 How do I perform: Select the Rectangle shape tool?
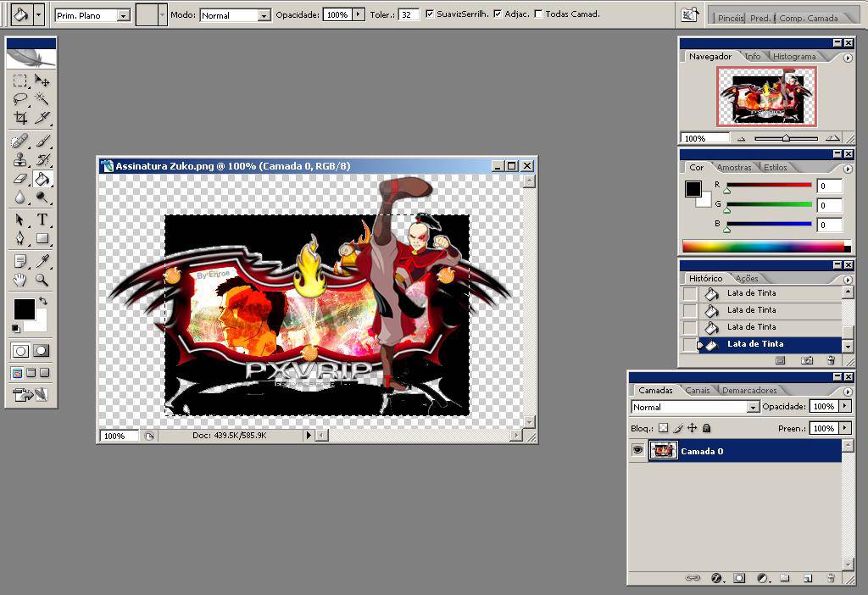tap(42, 238)
